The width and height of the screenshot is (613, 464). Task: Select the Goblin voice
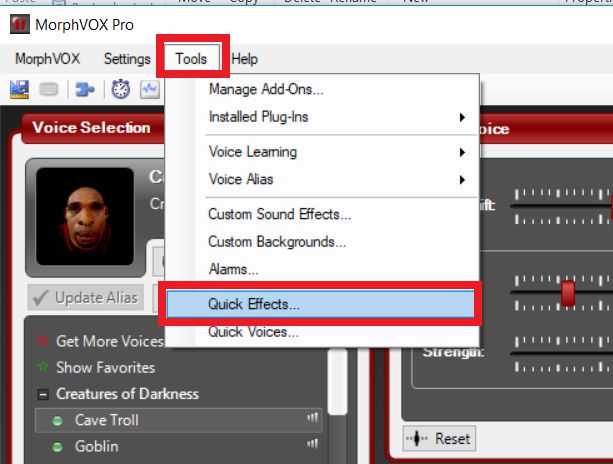[178, 446]
